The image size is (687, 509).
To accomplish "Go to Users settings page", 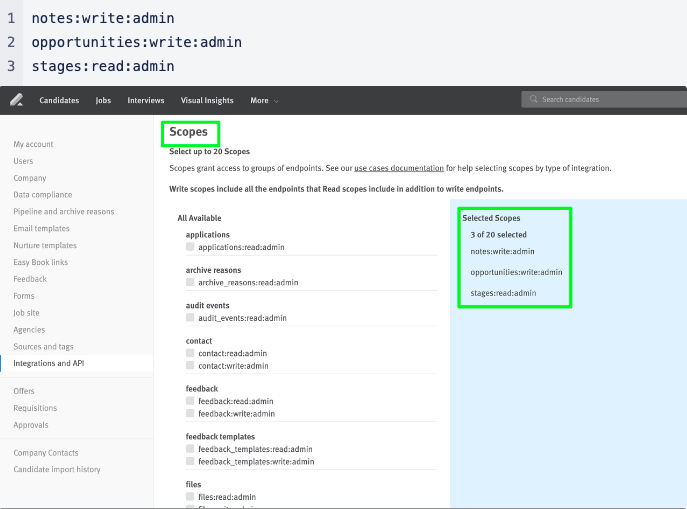I will [23, 161].
